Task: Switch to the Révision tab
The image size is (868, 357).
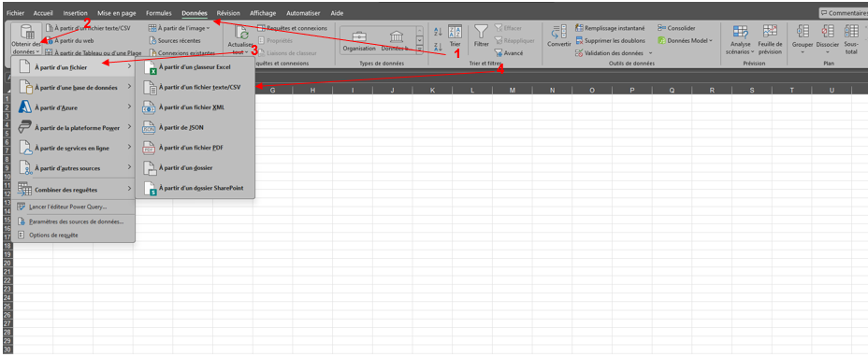Action: (x=228, y=13)
